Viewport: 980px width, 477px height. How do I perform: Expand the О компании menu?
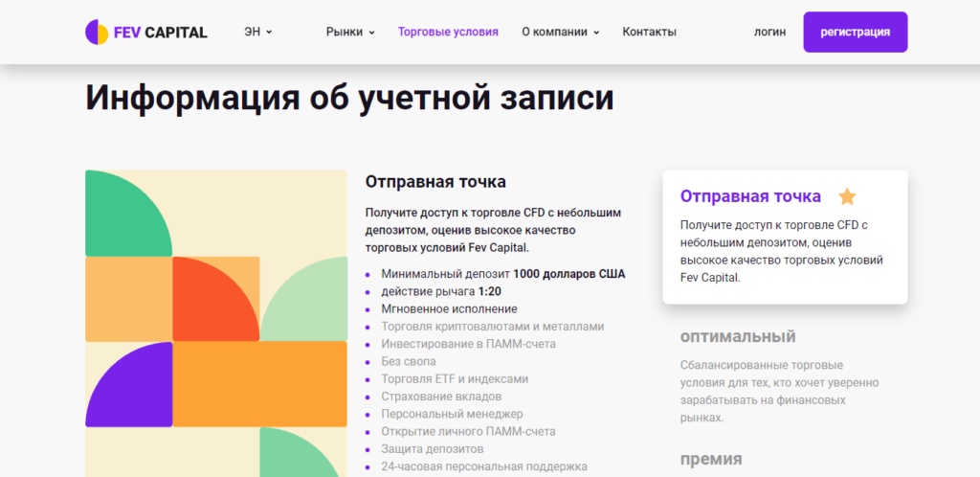(x=560, y=32)
